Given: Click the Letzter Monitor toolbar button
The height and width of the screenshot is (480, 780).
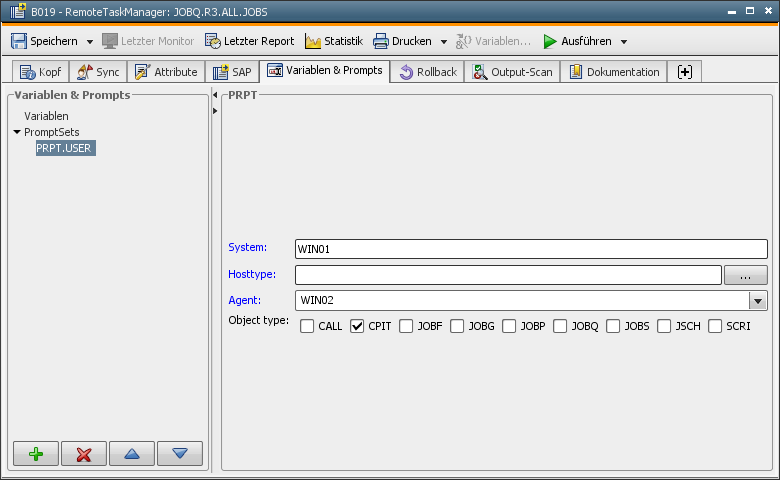Looking at the screenshot, I should click(x=148, y=41).
